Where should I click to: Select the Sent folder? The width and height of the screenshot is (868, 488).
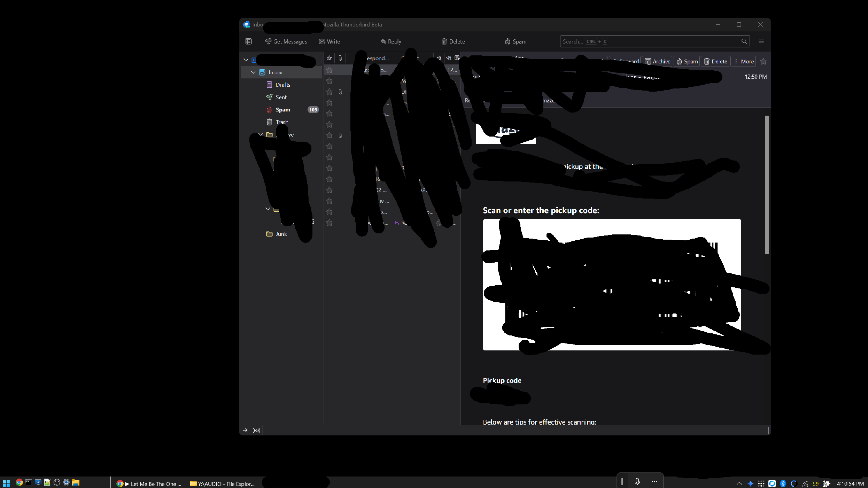(x=281, y=98)
